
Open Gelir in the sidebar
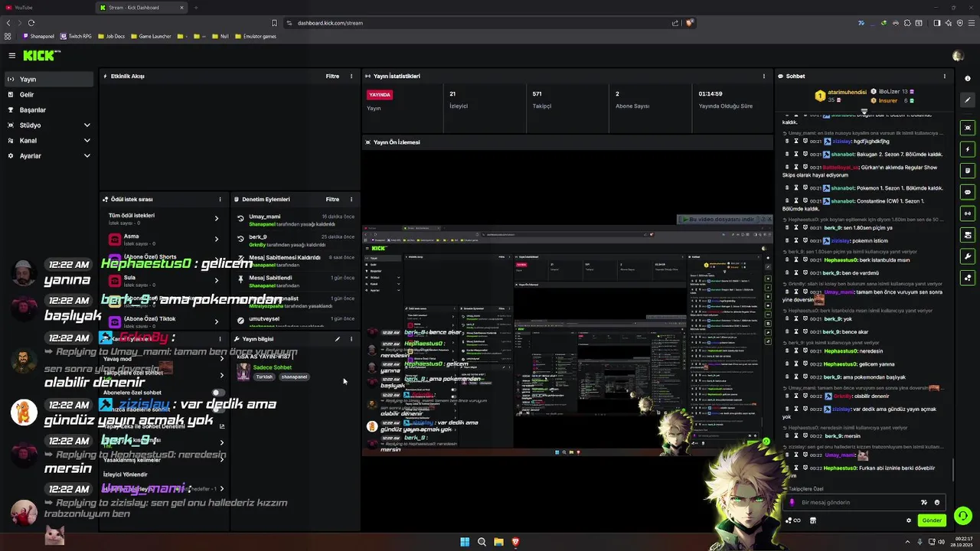tap(49, 95)
